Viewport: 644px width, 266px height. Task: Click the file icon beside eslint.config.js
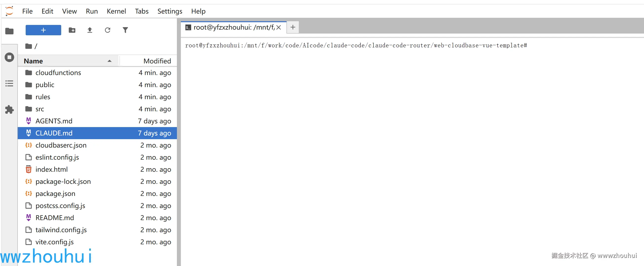[x=29, y=157]
